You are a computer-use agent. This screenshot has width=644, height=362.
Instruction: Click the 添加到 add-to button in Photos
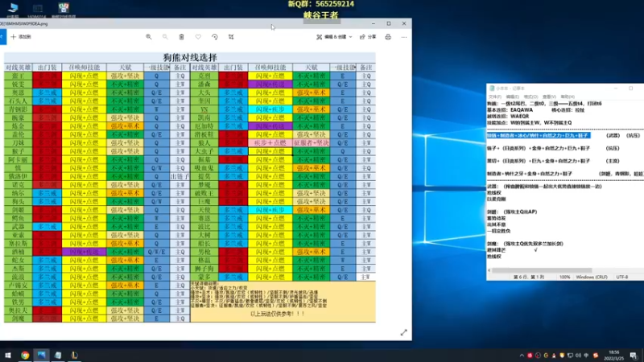pyautogui.click(x=21, y=37)
